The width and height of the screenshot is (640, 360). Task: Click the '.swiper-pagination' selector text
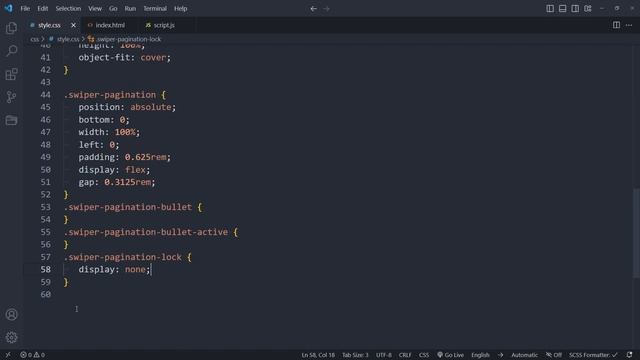pyautogui.click(x=110, y=95)
